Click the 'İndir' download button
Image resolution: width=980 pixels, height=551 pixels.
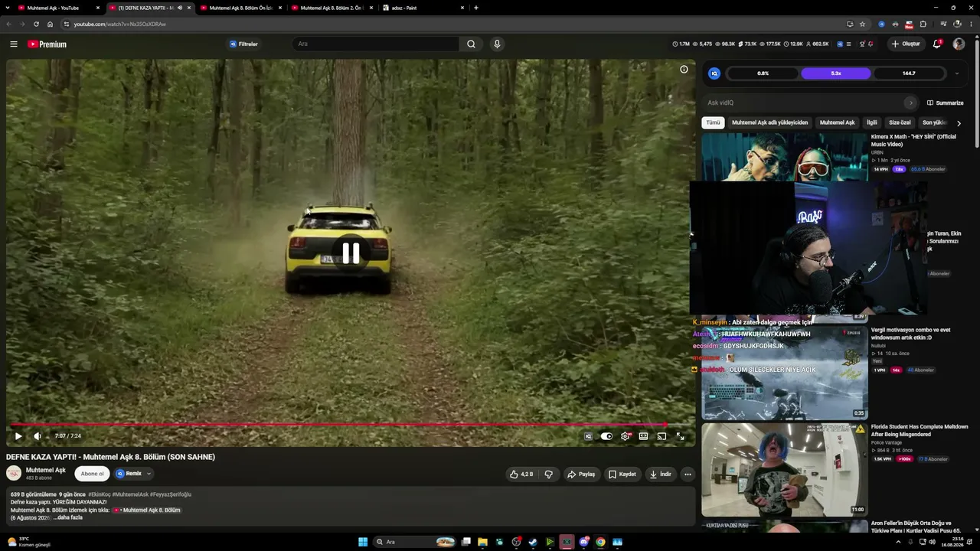coord(661,474)
